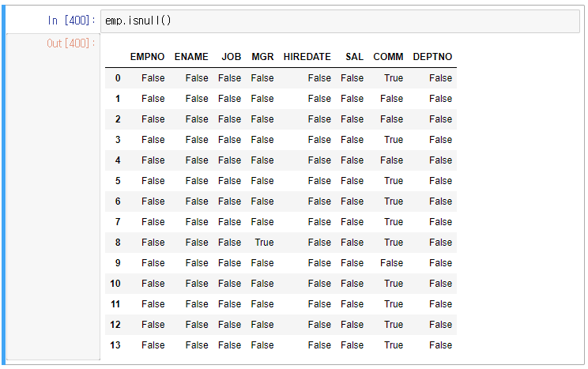Click the DEPTNO column header

pyautogui.click(x=432, y=57)
